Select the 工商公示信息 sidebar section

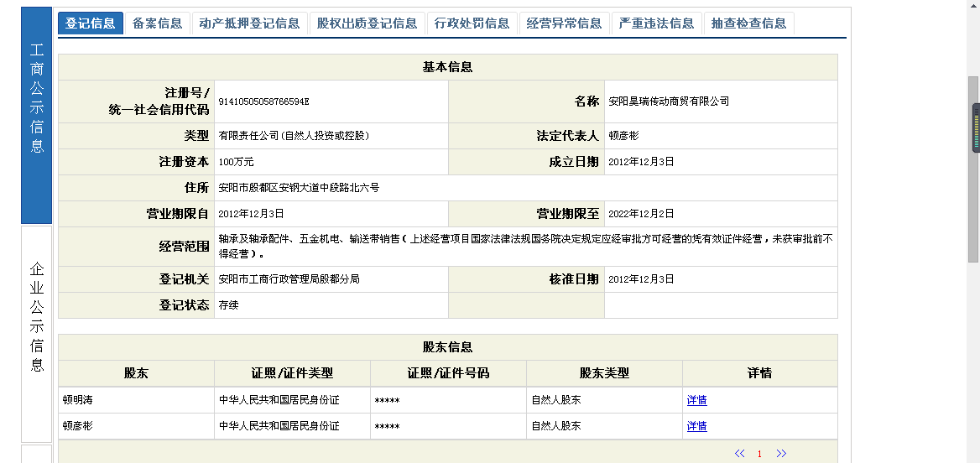37,107
